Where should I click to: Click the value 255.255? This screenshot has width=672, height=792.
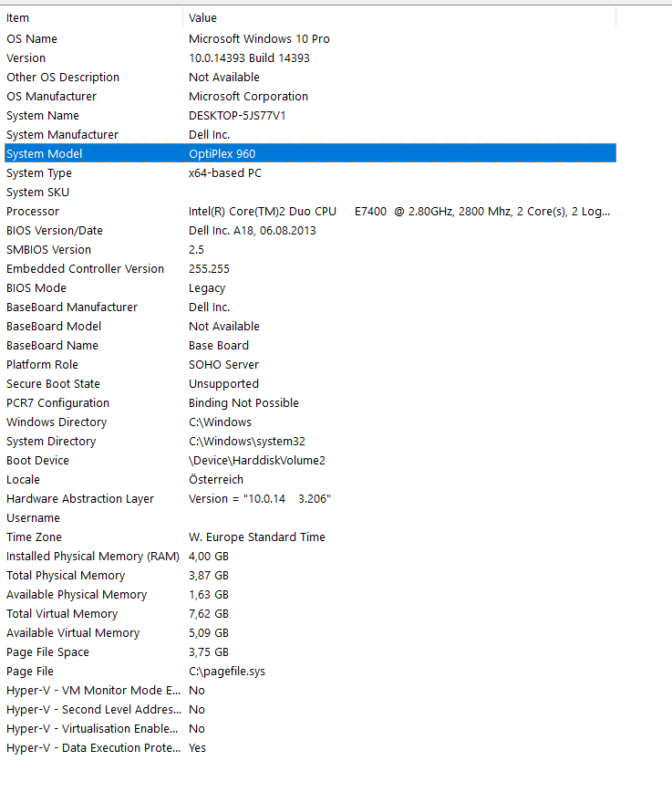209,269
